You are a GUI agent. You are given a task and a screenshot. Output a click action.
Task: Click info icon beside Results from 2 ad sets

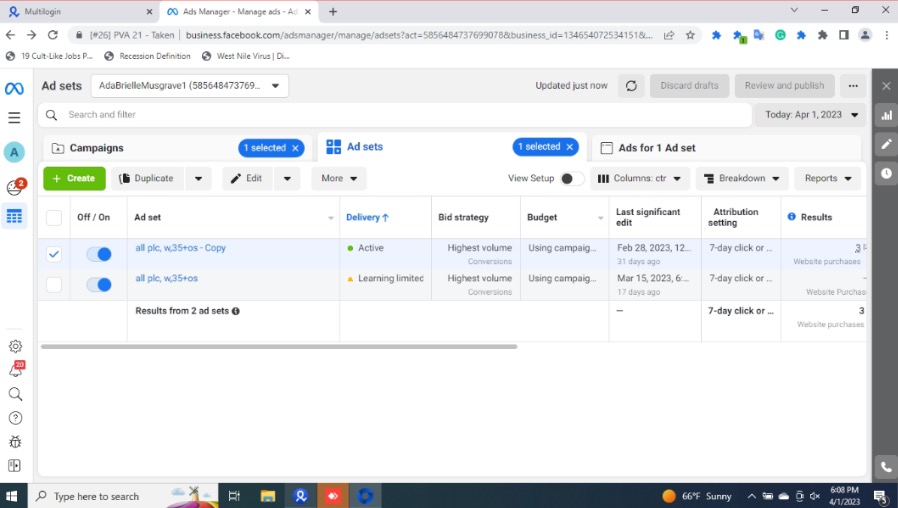(x=235, y=311)
